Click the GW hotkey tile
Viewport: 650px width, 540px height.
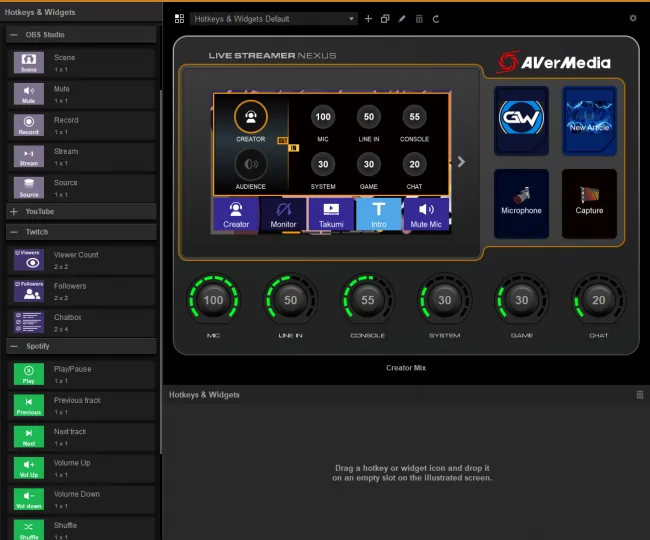click(x=521, y=121)
